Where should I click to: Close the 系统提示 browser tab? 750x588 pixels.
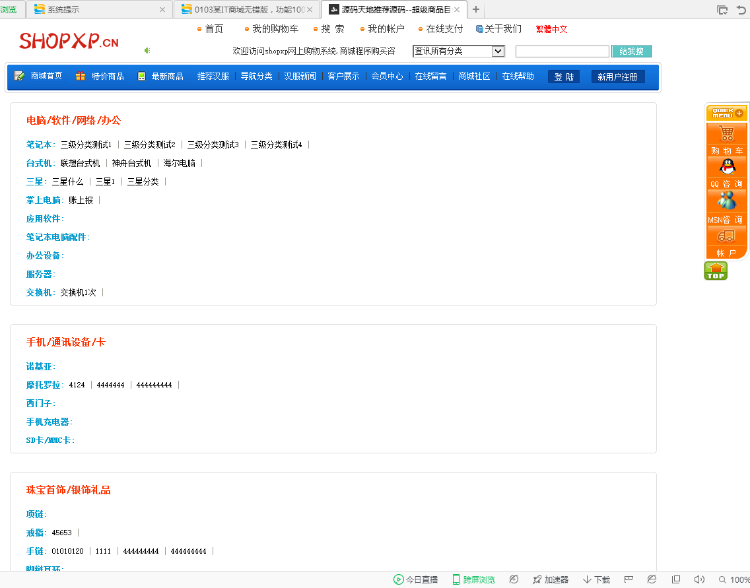pyautogui.click(x=162, y=10)
